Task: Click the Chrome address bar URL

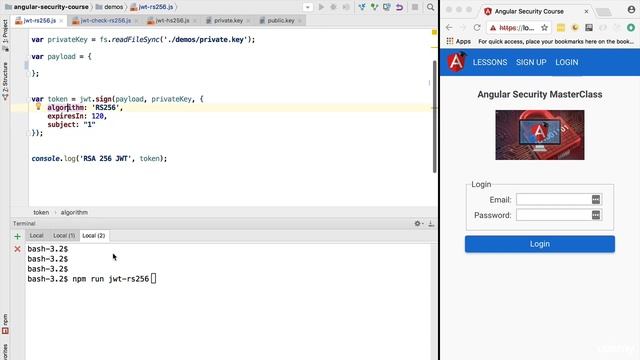Action: (517, 28)
